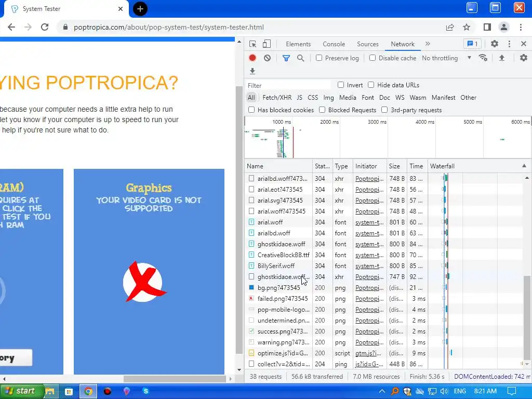Stop recording network log
The image size is (532, 399).
tap(252, 58)
